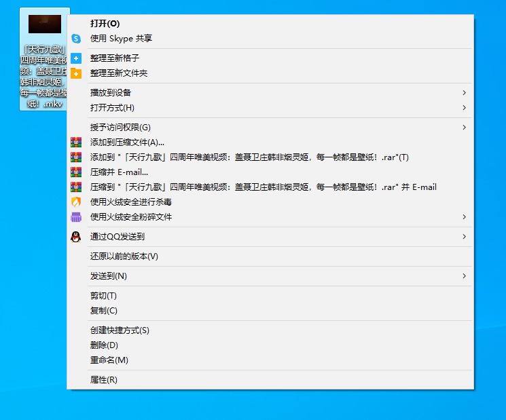Click the QQ penguin icon
Screen dimensions: 506x420
click(76, 237)
